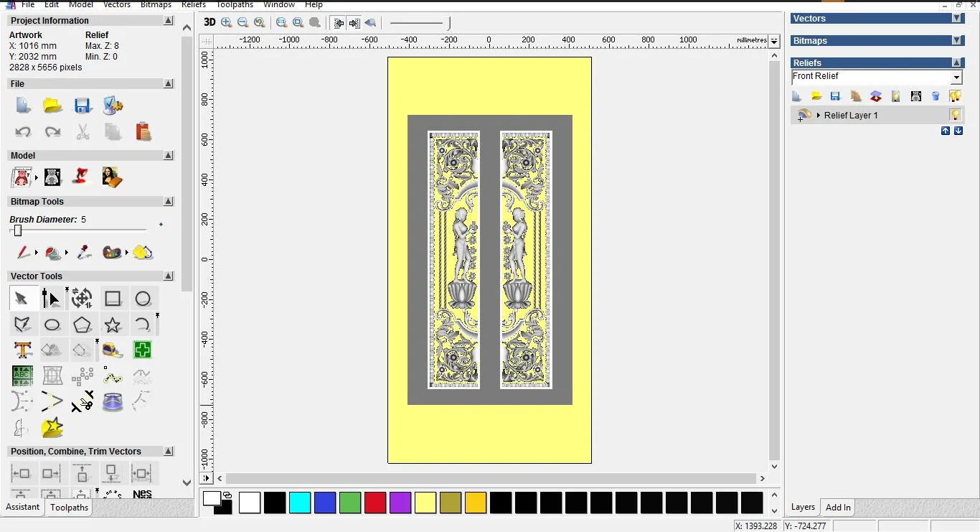Click the delete relief layer trash icon
The width and height of the screenshot is (980, 532).
point(935,96)
